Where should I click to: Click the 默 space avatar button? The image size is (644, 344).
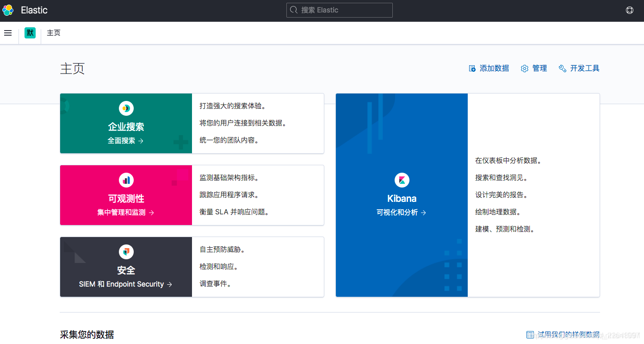[x=30, y=33]
